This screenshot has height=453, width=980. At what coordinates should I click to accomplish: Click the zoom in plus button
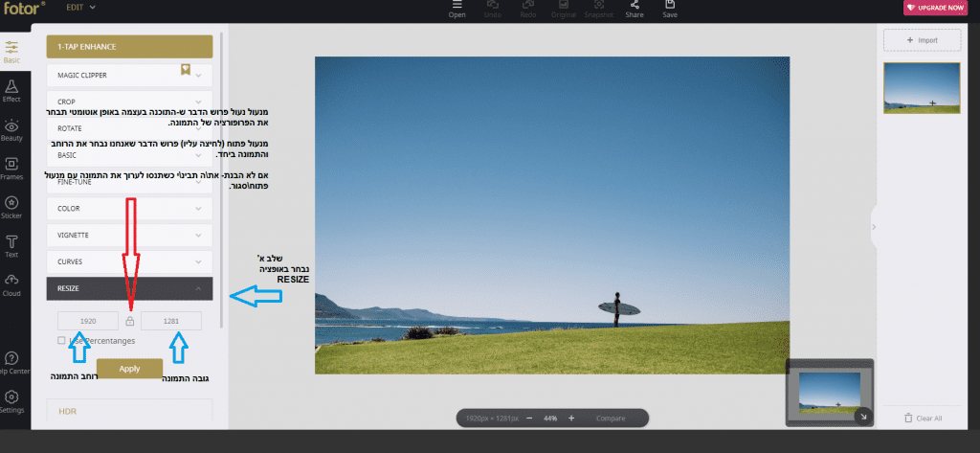571,419
